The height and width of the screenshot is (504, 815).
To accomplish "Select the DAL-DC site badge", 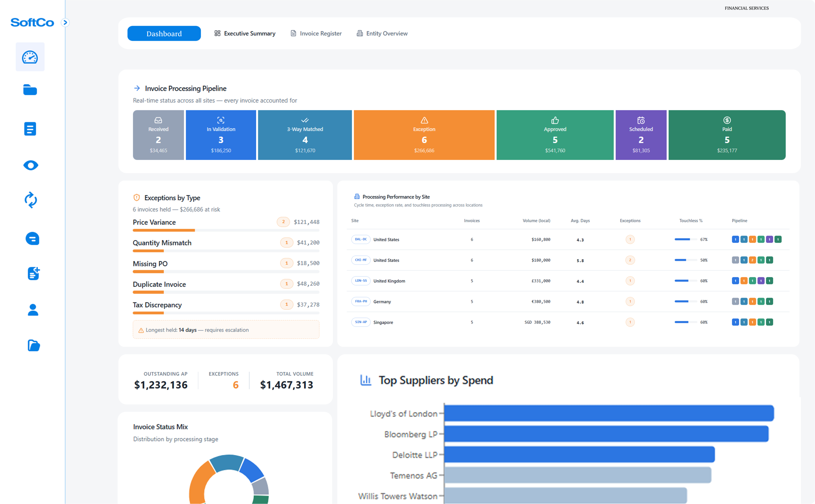I will (x=360, y=239).
